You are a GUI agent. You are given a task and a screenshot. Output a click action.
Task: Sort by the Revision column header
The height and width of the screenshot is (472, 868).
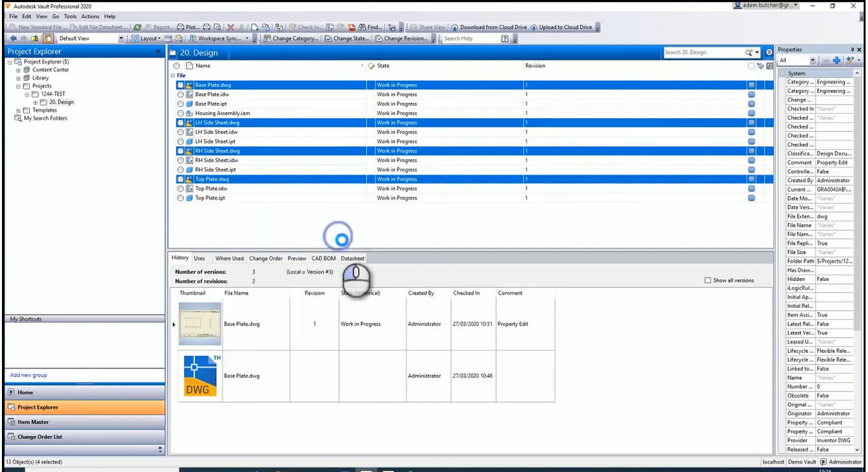pos(535,66)
